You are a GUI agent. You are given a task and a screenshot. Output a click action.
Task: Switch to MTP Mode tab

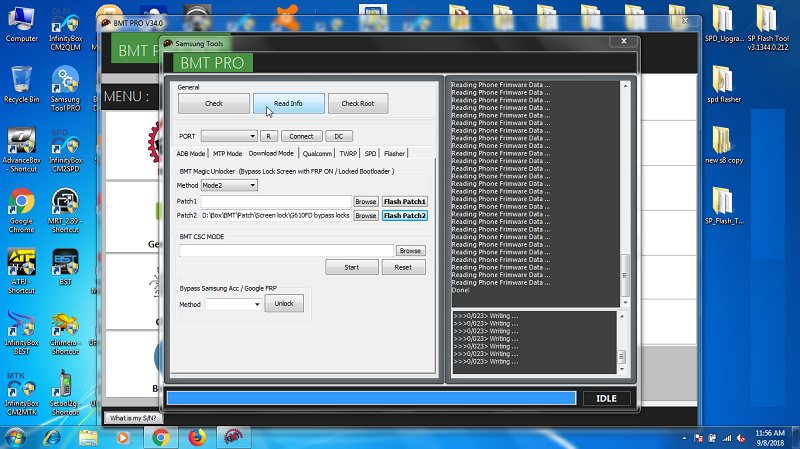tap(227, 154)
